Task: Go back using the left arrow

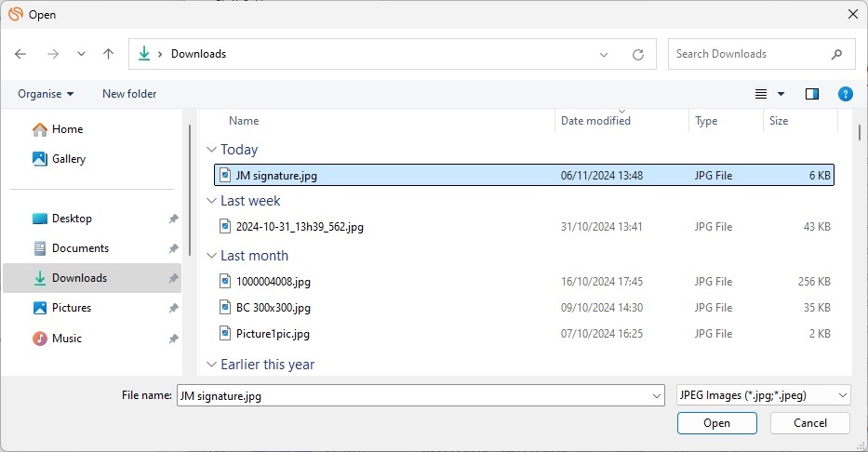Action: (x=20, y=54)
